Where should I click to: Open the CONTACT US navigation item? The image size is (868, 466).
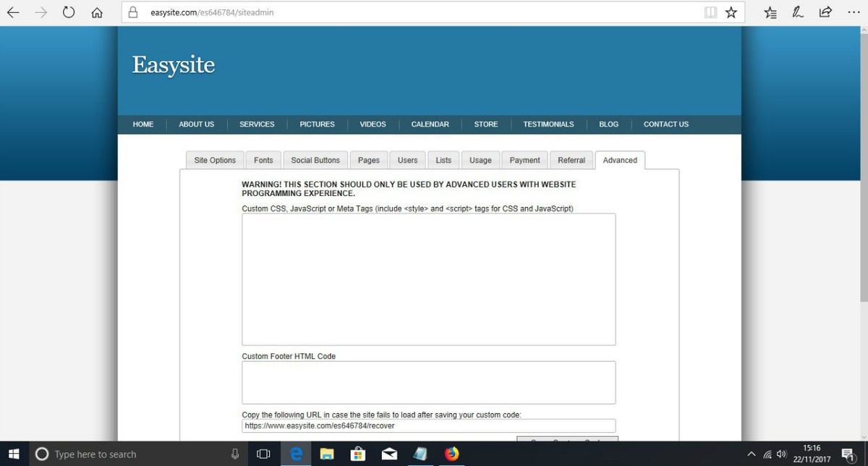click(x=666, y=124)
